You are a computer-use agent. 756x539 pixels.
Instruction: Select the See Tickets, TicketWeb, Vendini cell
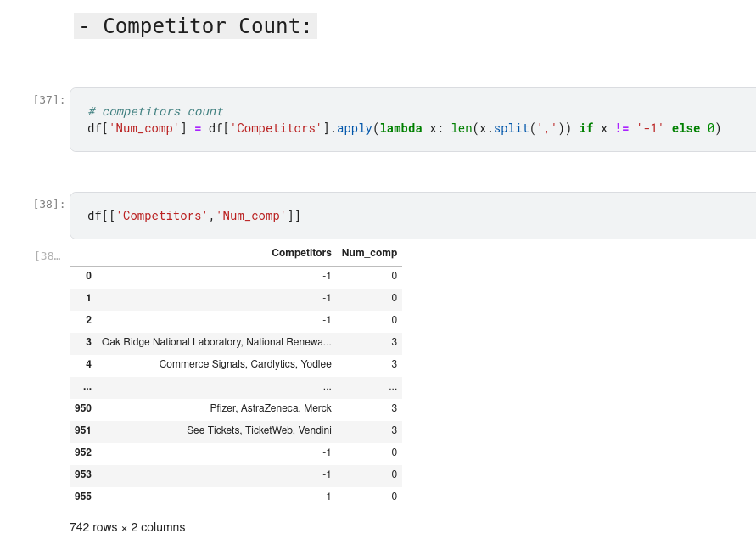pos(259,430)
